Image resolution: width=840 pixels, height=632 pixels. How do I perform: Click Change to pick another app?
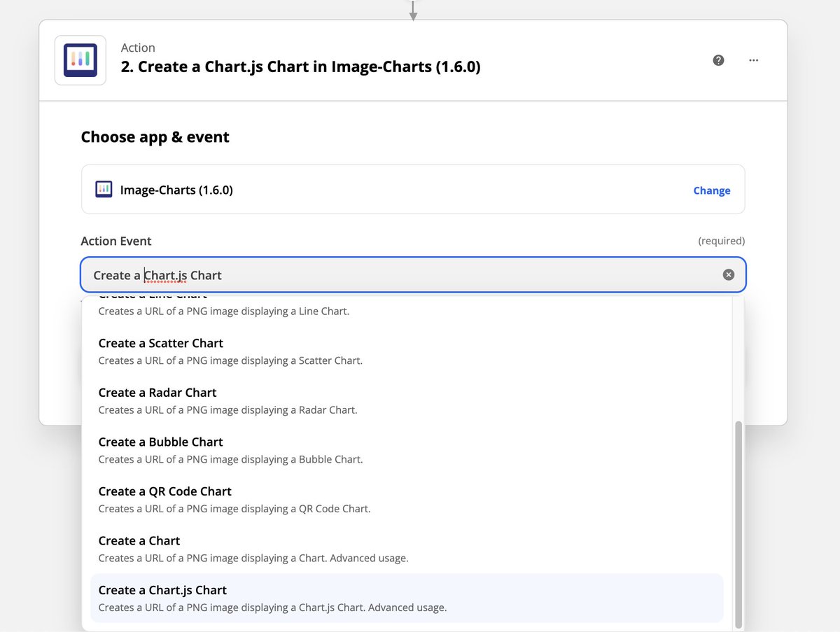coord(712,190)
